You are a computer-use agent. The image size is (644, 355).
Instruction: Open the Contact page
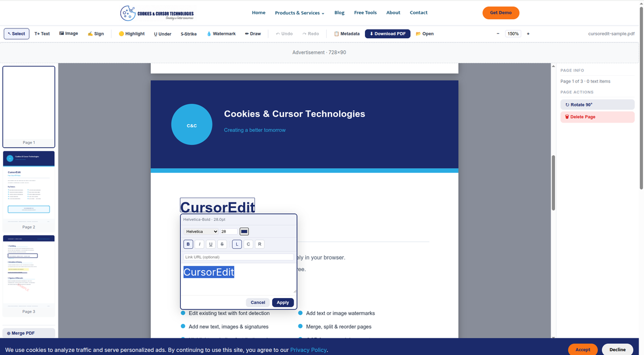point(419,12)
